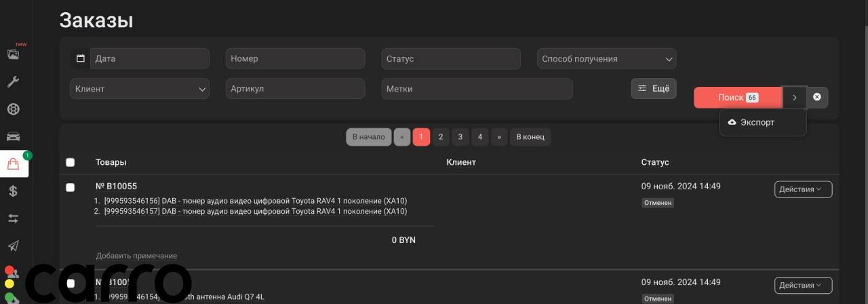868x304 pixels.
Task: Open the wrench parts section in sidebar
Action: (x=13, y=82)
